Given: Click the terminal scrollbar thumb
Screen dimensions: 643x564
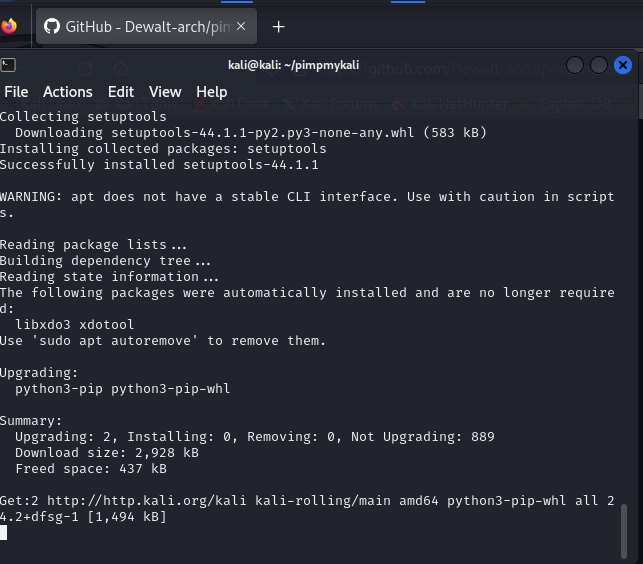Looking at the screenshot, I should pyautogui.click(x=625, y=529).
